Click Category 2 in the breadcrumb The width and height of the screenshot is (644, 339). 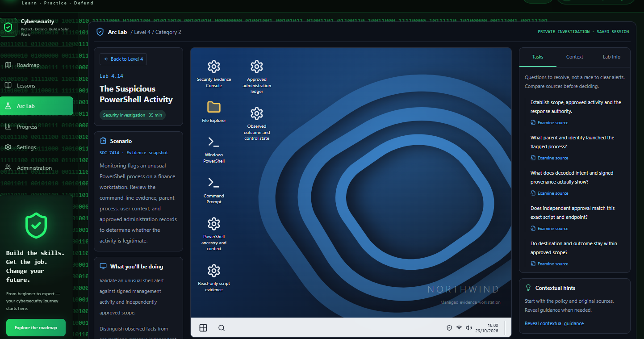168,32
